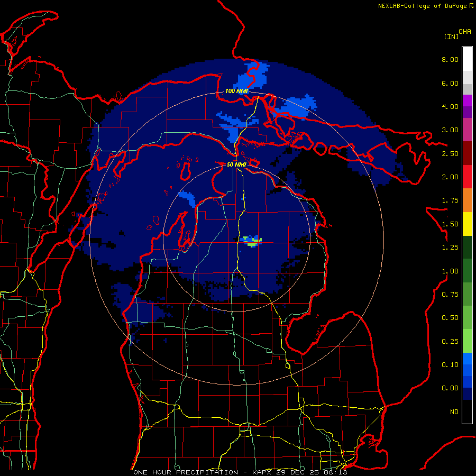Click the 0.10 legend value

point(450,365)
